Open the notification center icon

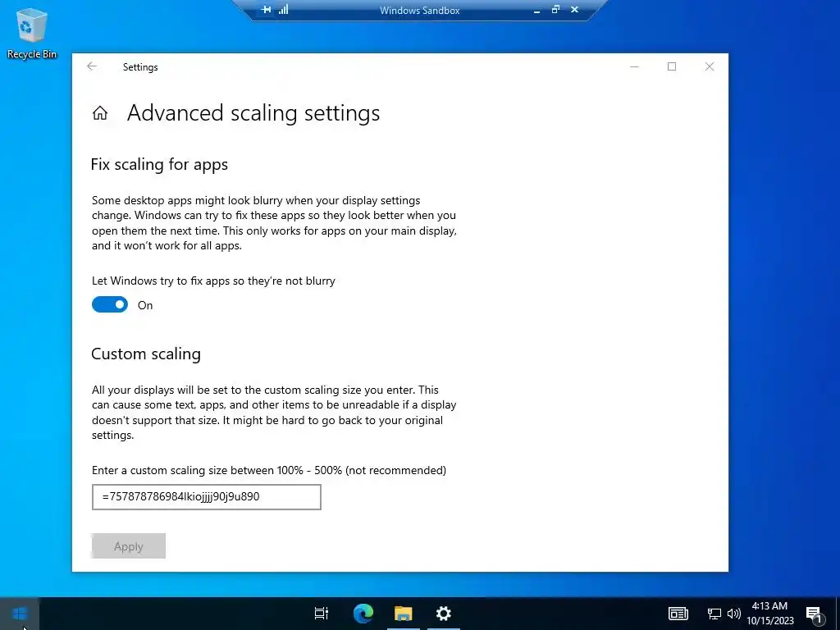815,614
